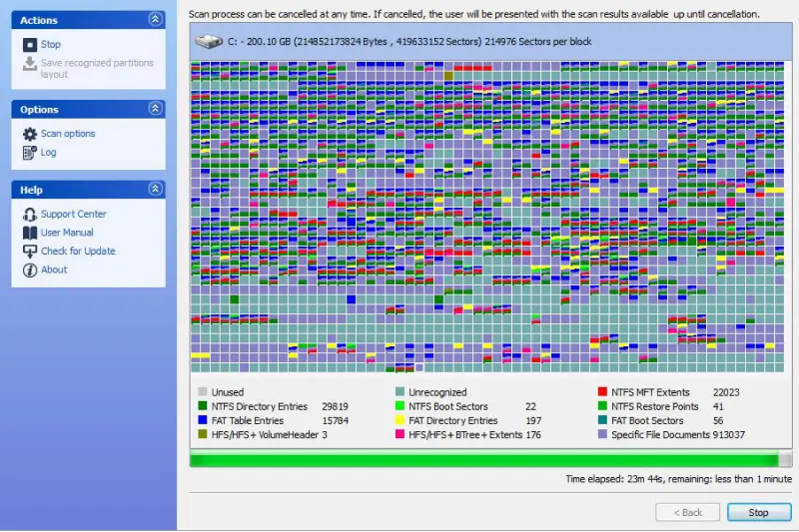Click the Check for Update monitor icon
The height and width of the screenshot is (532, 799).
click(x=30, y=251)
